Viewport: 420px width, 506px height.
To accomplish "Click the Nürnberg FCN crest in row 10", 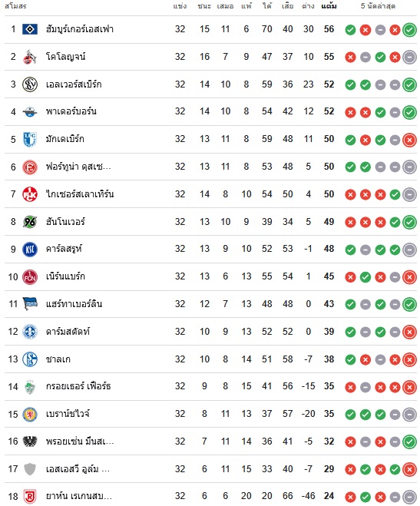I will [x=30, y=277].
